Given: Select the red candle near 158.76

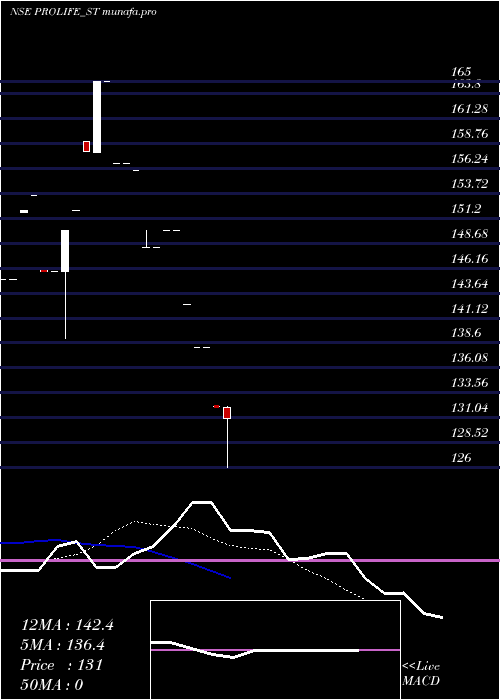Looking at the screenshot, I should [x=87, y=146].
